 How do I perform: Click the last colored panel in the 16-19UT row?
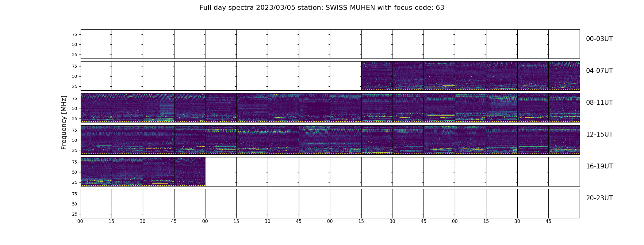point(190,171)
